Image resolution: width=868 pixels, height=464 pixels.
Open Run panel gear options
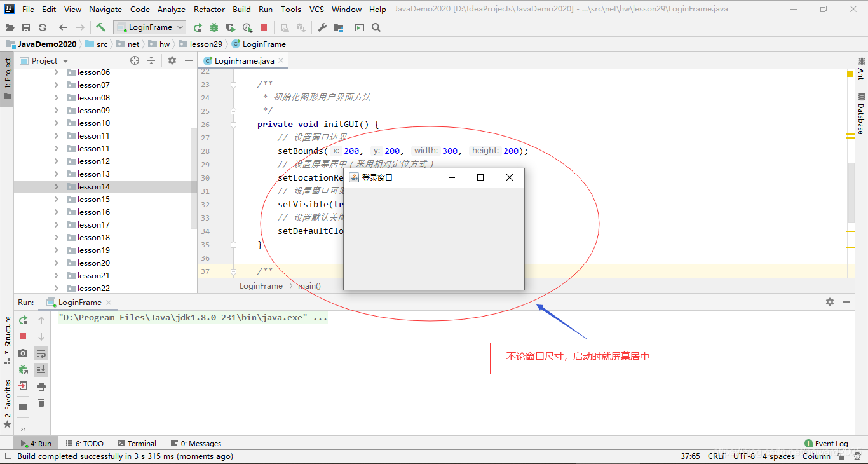[x=830, y=302]
